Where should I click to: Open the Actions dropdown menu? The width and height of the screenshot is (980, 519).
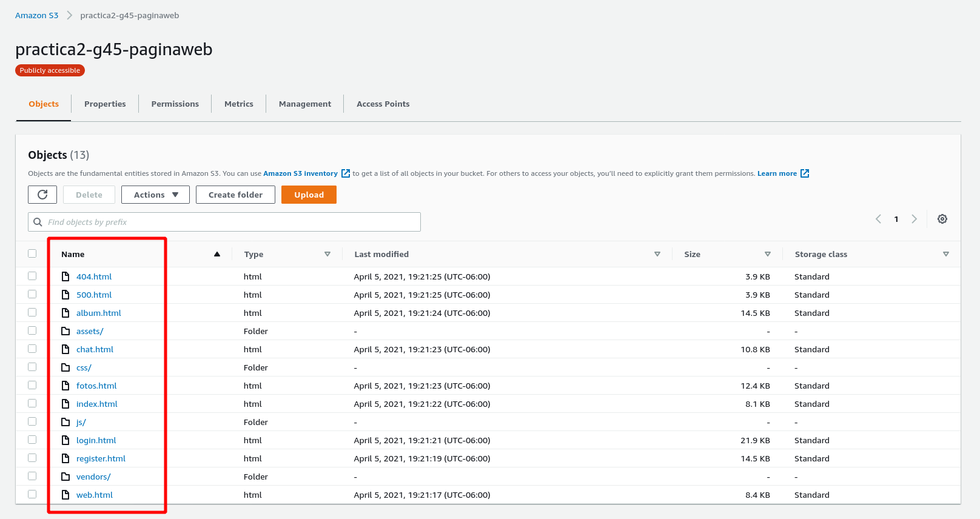coord(155,195)
